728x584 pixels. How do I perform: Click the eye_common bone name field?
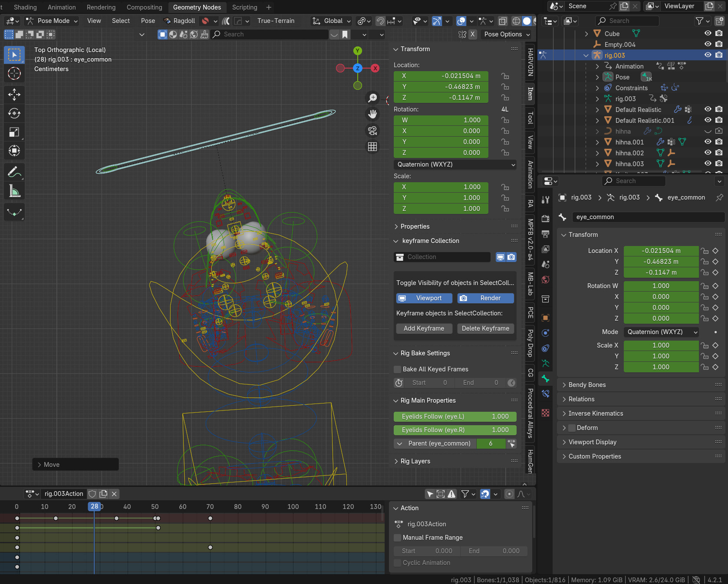point(648,217)
